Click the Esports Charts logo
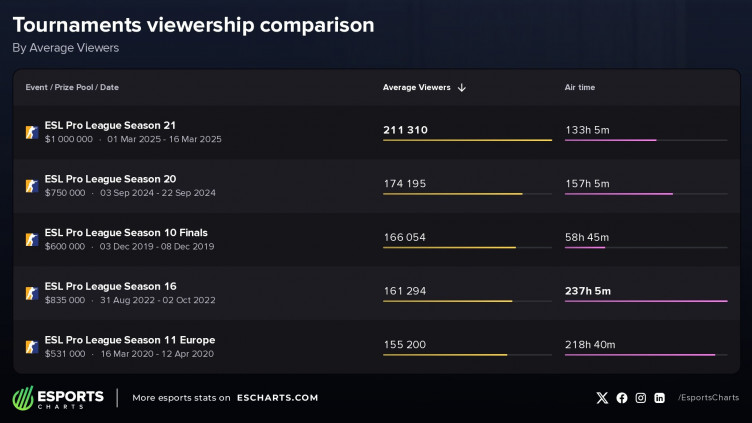This screenshot has height=423, width=752. pyautogui.click(x=58, y=398)
